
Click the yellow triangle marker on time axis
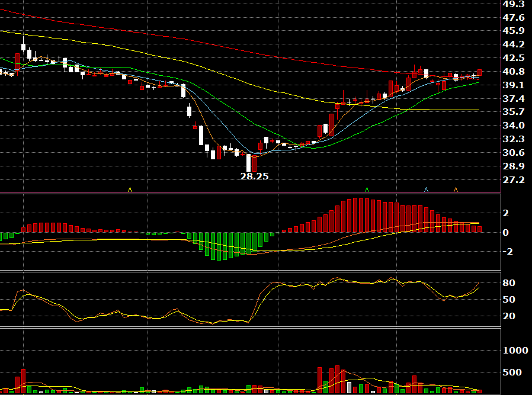130,190
